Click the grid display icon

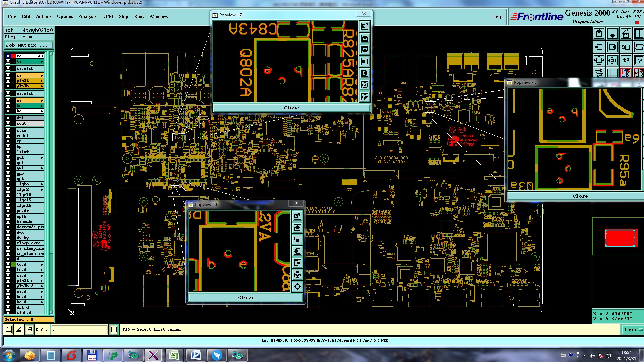click(612, 73)
